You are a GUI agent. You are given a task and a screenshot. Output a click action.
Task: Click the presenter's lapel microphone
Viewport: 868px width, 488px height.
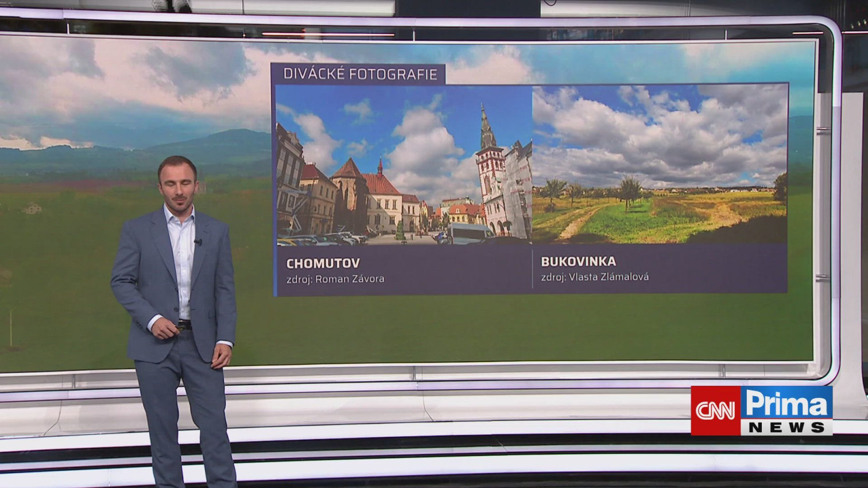[x=198, y=242]
